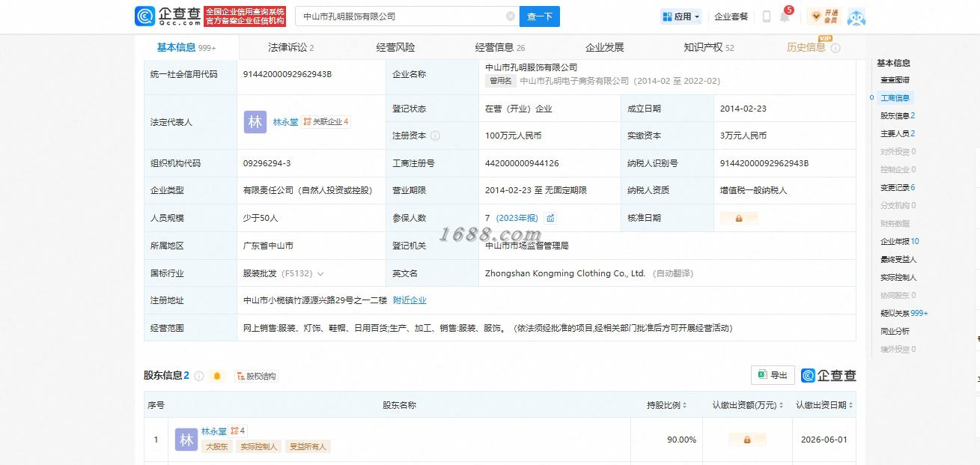This screenshot has height=465, width=980.
Task: Clear the company name search box
Action: click(x=510, y=16)
